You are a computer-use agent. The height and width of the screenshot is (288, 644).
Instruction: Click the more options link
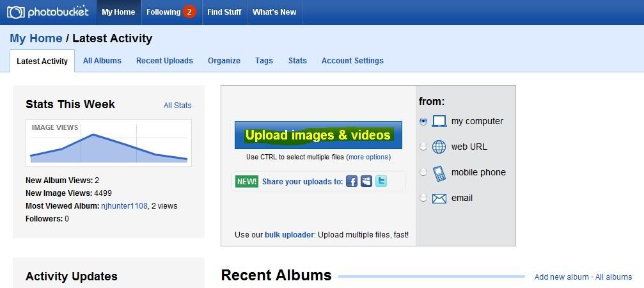pos(369,157)
